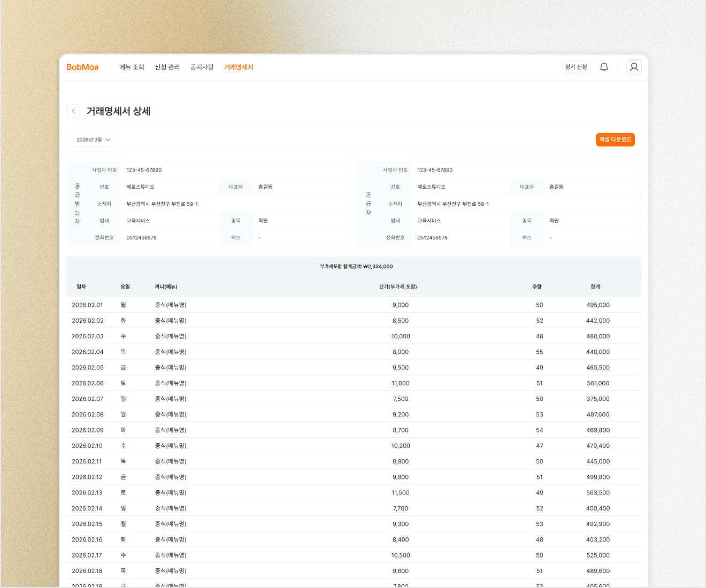The width and height of the screenshot is (706, 588).
Task: Click the 375,000 total cell
Action: point(598,399)
